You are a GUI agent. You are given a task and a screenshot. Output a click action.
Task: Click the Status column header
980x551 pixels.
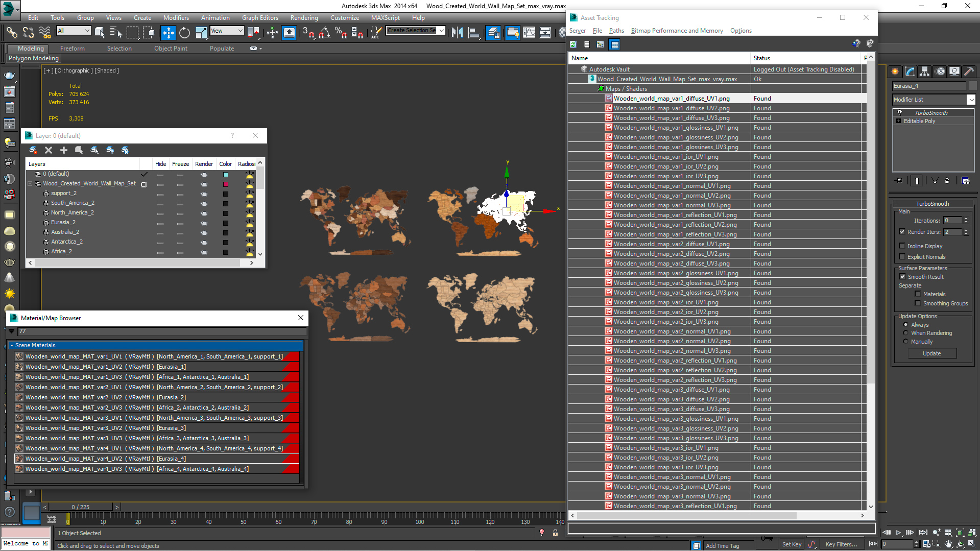pyautogui.click(x=806, y=58)
